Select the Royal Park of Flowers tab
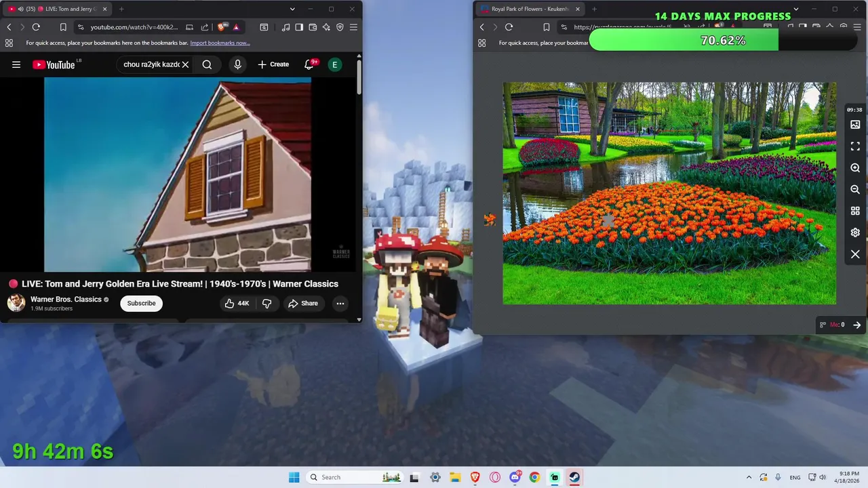Screen dimensions: 868x488 530,9
